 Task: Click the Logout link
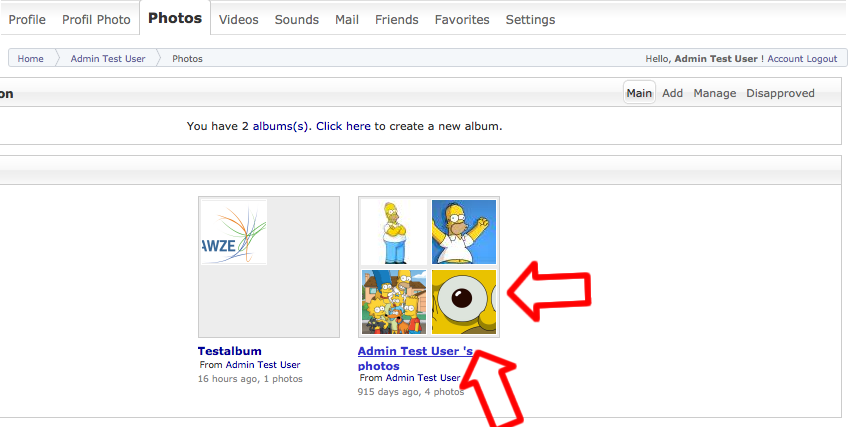(x=822, y=59)
